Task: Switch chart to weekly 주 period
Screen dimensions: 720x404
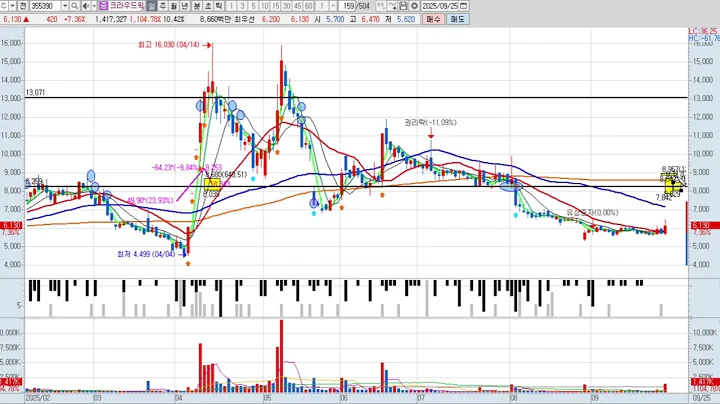Action: coord(163,6)
